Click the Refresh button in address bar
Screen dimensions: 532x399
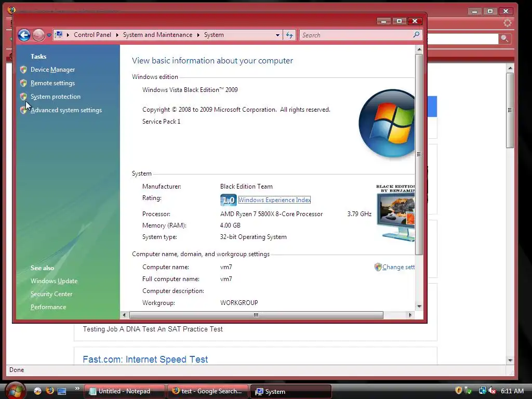289,35
